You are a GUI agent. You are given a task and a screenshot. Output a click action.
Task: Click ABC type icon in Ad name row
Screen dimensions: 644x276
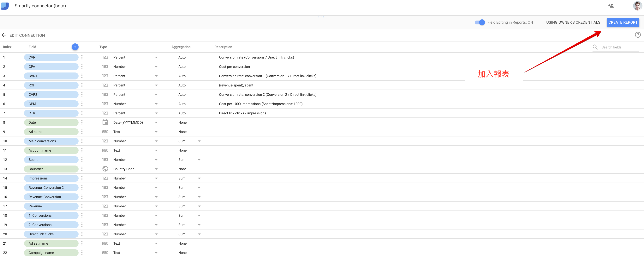(105, 132)
